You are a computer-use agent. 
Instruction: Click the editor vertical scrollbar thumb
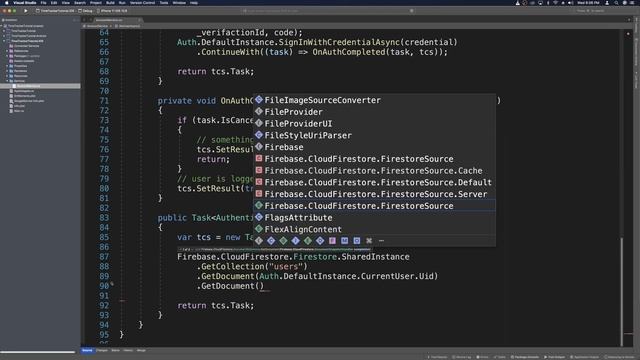pyautogui.click(x=622, y=291)
